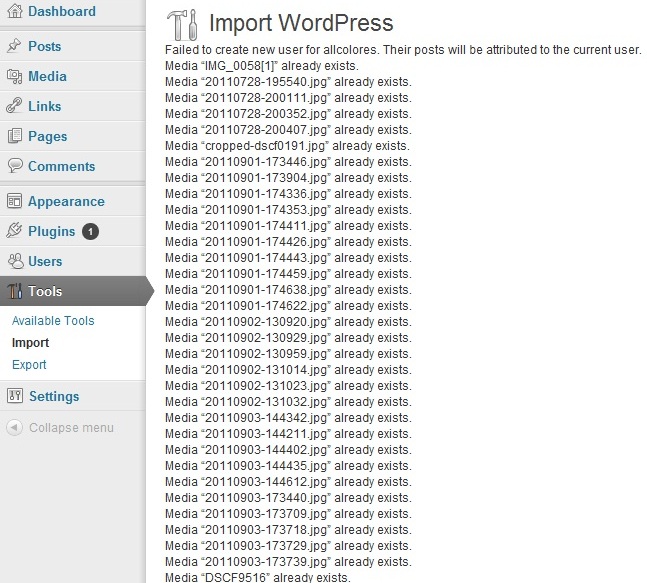Viewport: 647px width, 583px height.
Task: Click the Settings sliders icon
Action: coord(15,396)
